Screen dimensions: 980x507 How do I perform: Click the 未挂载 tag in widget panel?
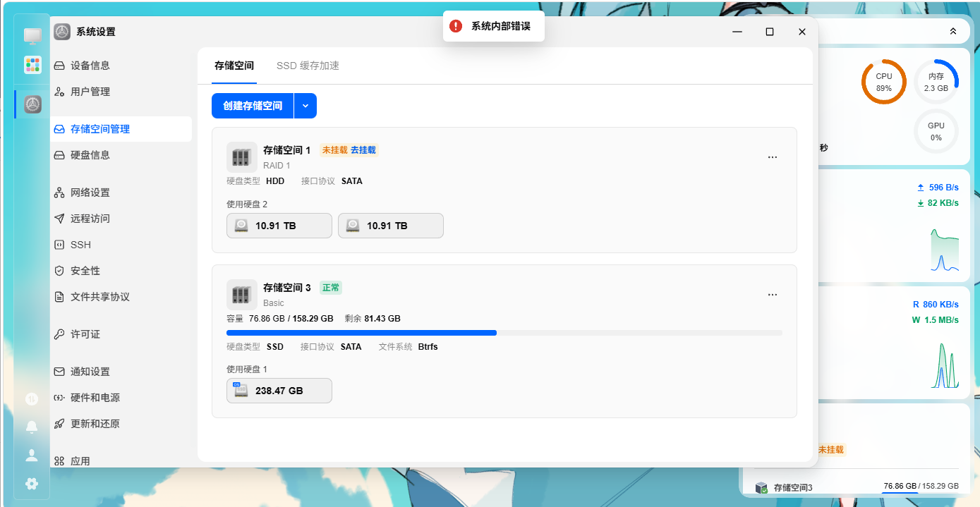(x=831, y=450)
